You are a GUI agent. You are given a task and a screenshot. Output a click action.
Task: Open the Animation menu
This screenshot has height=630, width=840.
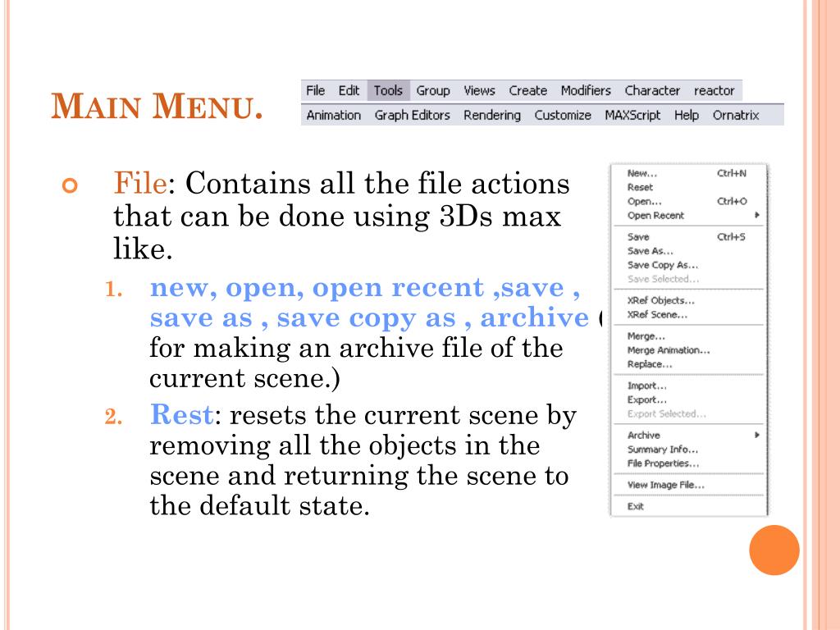(x=334, y=115)
